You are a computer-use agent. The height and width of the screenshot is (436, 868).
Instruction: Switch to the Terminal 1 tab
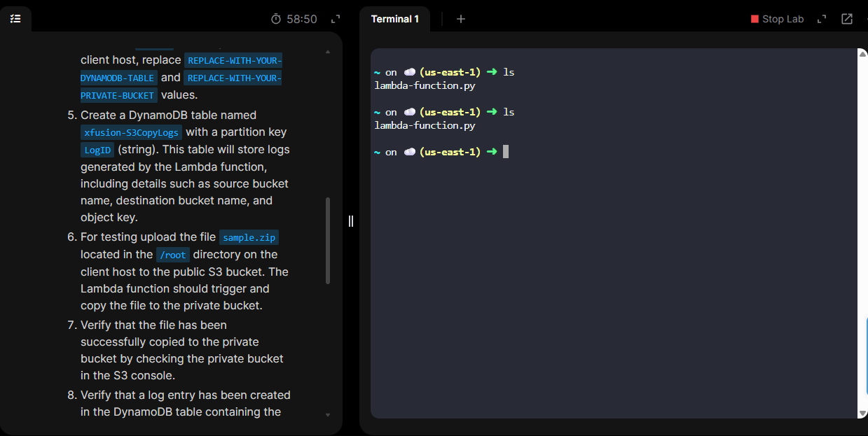[x=394, y=19]
